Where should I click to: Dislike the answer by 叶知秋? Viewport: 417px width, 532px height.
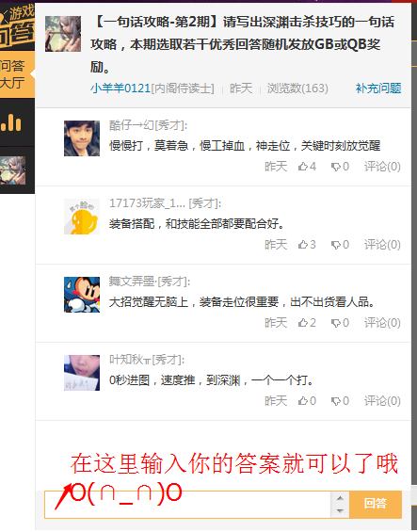[340, 401]
